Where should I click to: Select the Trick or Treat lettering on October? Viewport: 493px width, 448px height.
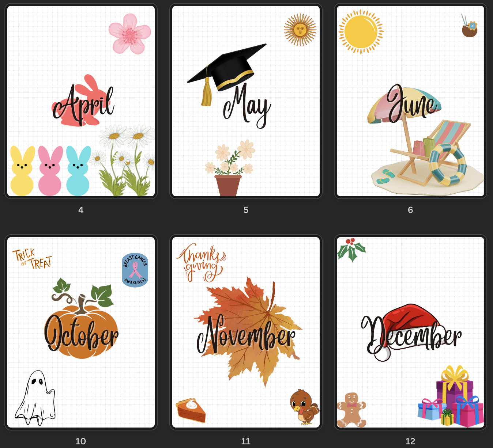(32, 258)
